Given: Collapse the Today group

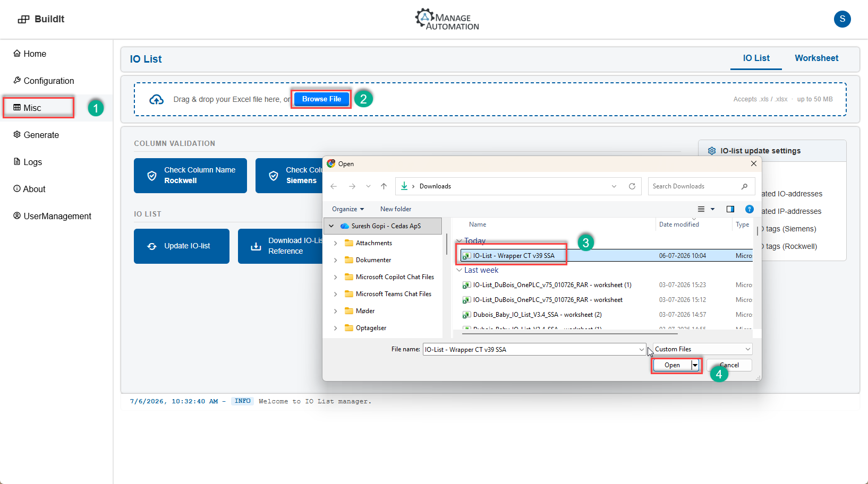Looking at the screenshot, I should 459,241.
